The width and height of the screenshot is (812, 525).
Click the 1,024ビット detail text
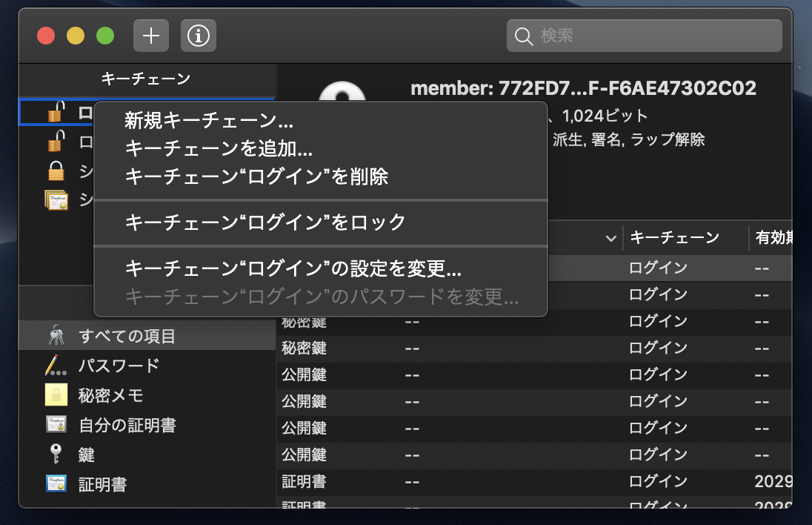click(605, 116)
